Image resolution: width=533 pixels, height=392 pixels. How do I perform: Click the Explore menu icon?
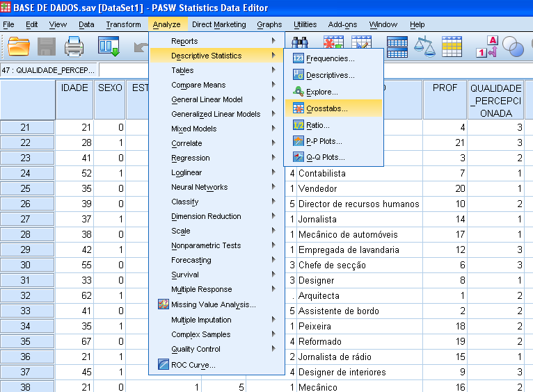click(x=298, y=92)
